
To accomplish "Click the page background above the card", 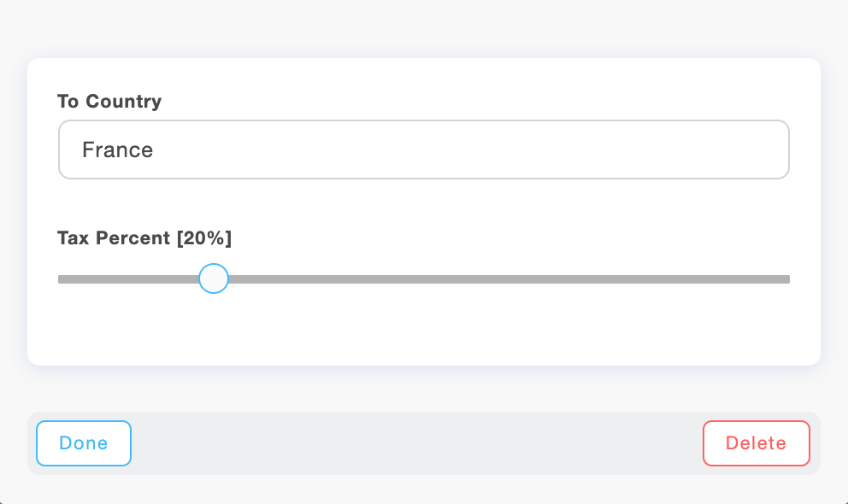I will tap(423, 27).
